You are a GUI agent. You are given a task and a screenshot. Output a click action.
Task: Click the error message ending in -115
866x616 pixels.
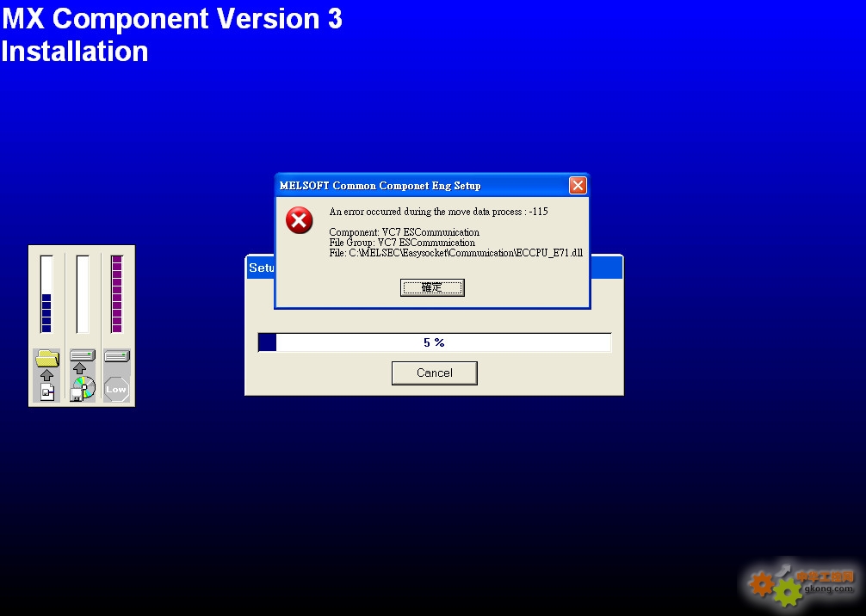point(438,212)
